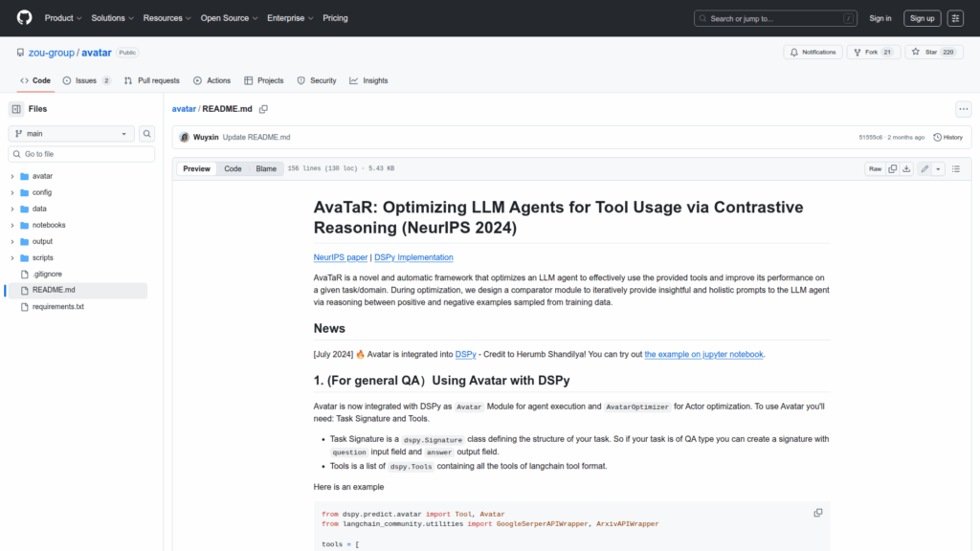Expand the config folder chevron
The height and width of the screenshot is (551, 980).
(11, 192)
